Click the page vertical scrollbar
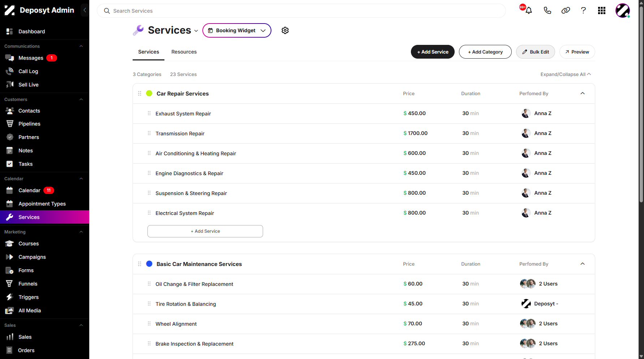644x359 pixels. [641, 105]
